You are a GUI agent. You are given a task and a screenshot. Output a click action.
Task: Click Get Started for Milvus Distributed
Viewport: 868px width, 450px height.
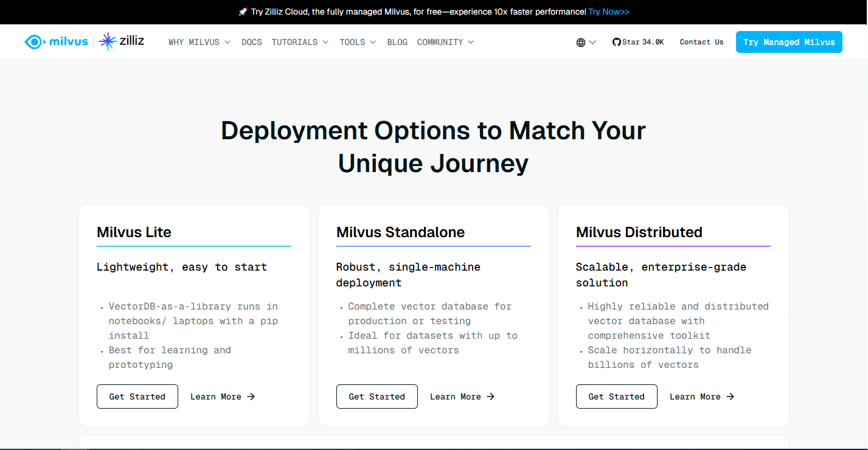coord(617,396)
